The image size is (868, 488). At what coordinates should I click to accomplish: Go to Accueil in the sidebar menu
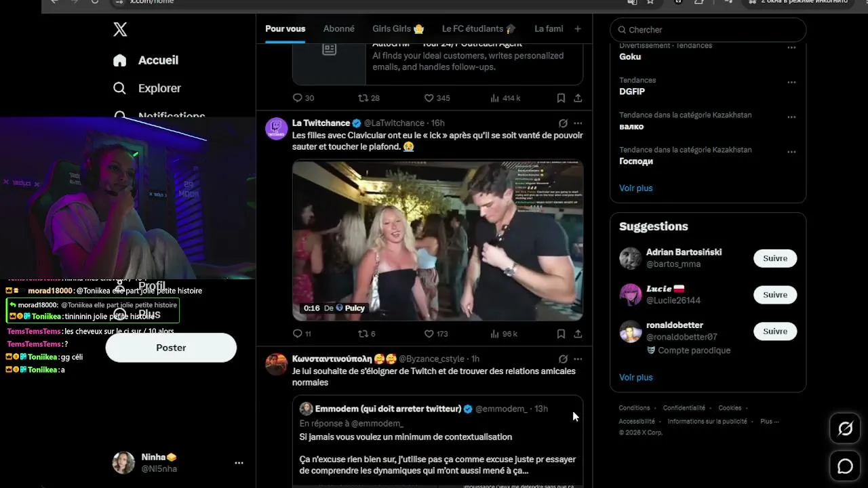pyautogui.click(x=158, y=60)
